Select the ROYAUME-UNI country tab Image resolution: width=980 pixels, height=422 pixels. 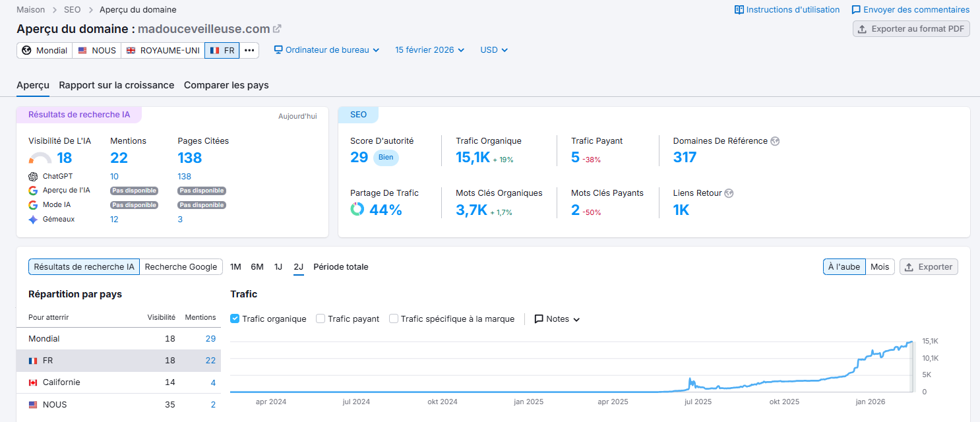tap(162, 49)
